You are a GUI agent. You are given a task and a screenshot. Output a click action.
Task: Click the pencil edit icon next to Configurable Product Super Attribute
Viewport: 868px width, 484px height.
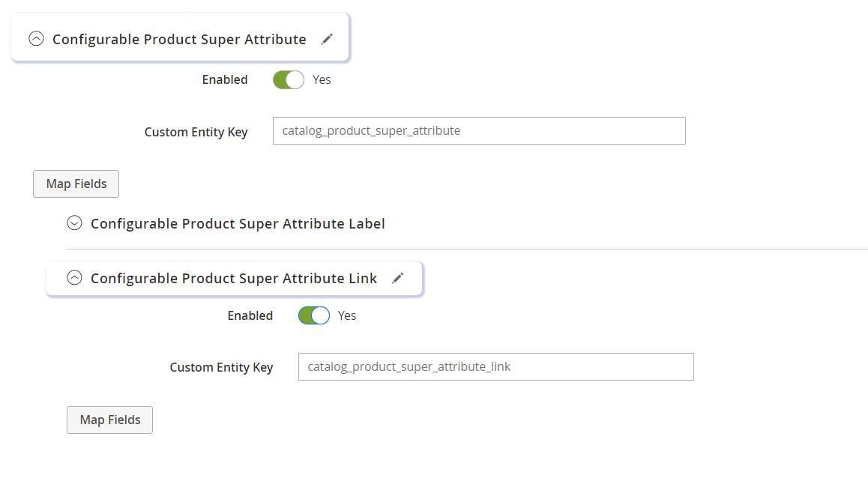click(327, 38)
